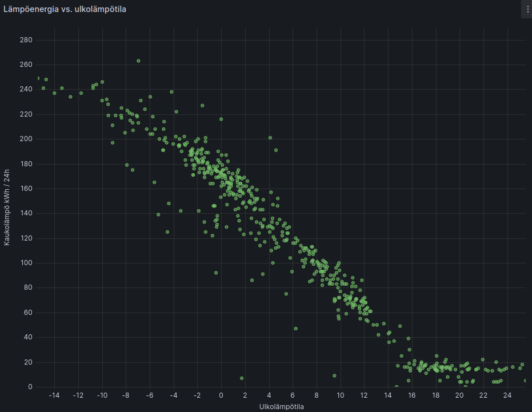Click the 24 tick label on the x-axis
This screenshot has height=412, width=532.
[x=507, y=395]
